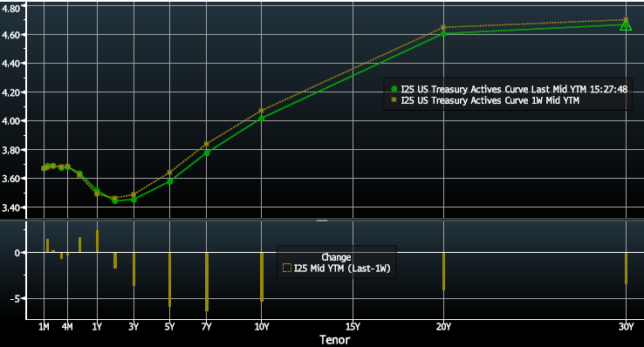
Task: Select the green Last Mid YTM legend entry
Action: click(x=510, y=89)
